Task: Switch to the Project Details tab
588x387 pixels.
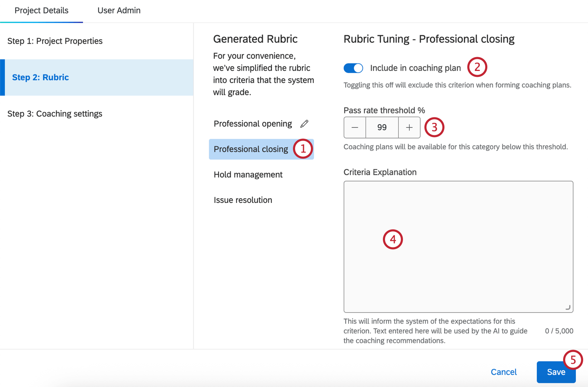Action: [x=42, y=10]
